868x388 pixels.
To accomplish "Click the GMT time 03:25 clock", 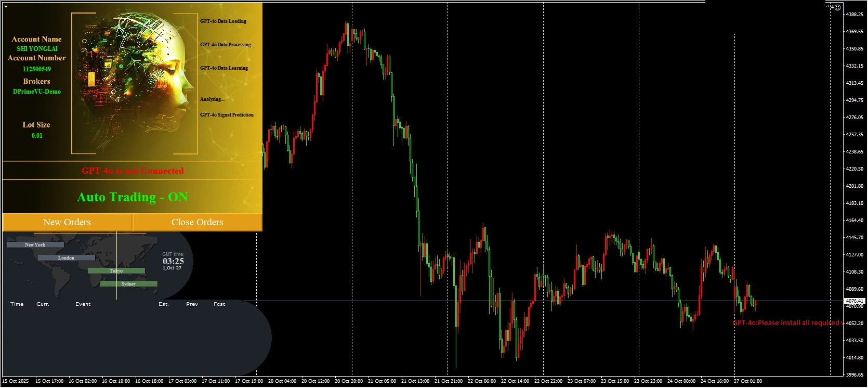I will coord(173,261).
